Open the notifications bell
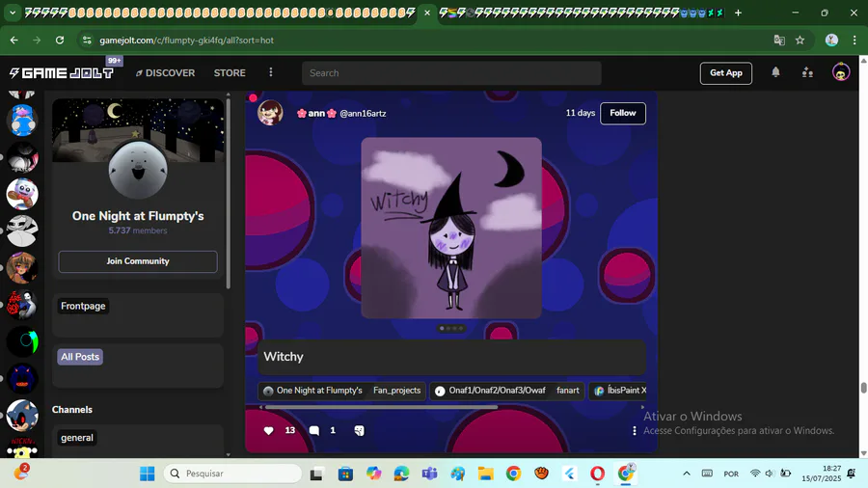The width and height of the screenshot is (868, 488). 775,72
